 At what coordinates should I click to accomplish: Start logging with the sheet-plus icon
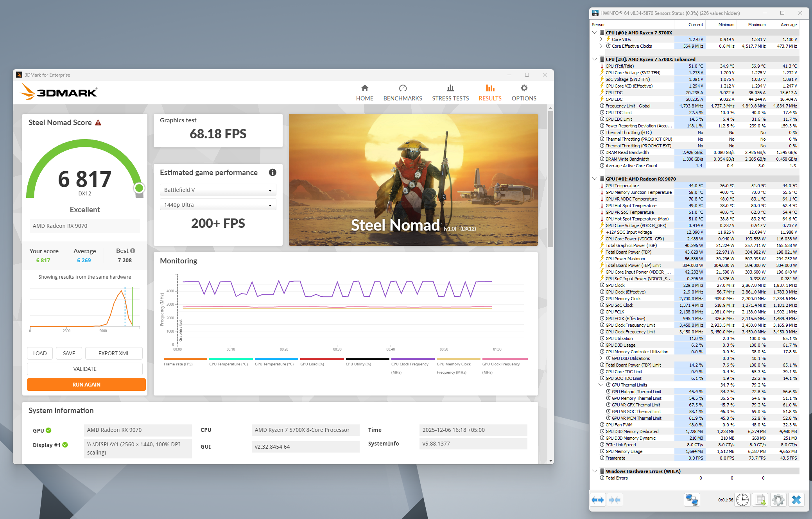[x=760, y=500]
